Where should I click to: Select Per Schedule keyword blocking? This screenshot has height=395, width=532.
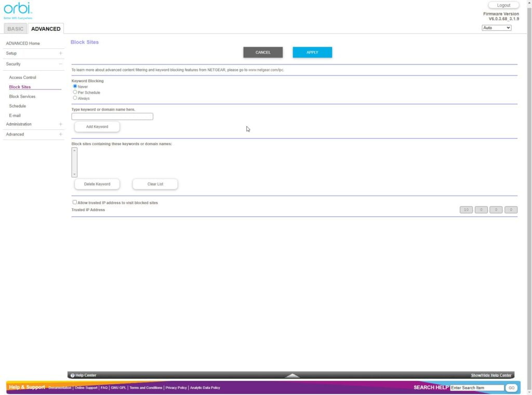point(75,92)
